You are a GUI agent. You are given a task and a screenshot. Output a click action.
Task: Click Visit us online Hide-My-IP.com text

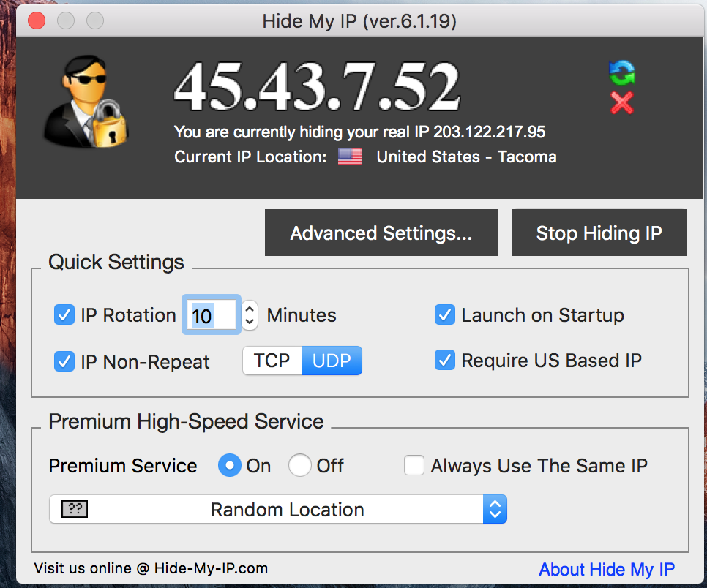coord(151,568)
